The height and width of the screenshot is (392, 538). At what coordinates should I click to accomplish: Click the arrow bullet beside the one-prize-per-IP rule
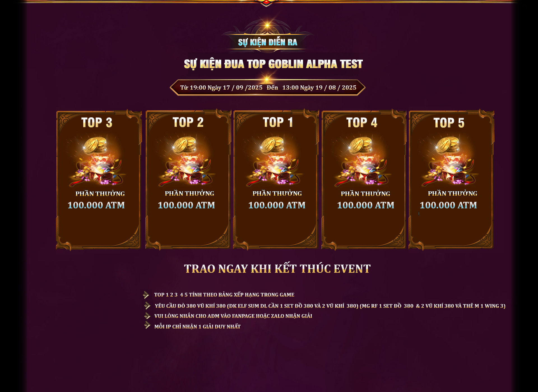click(x=147, y=325)
